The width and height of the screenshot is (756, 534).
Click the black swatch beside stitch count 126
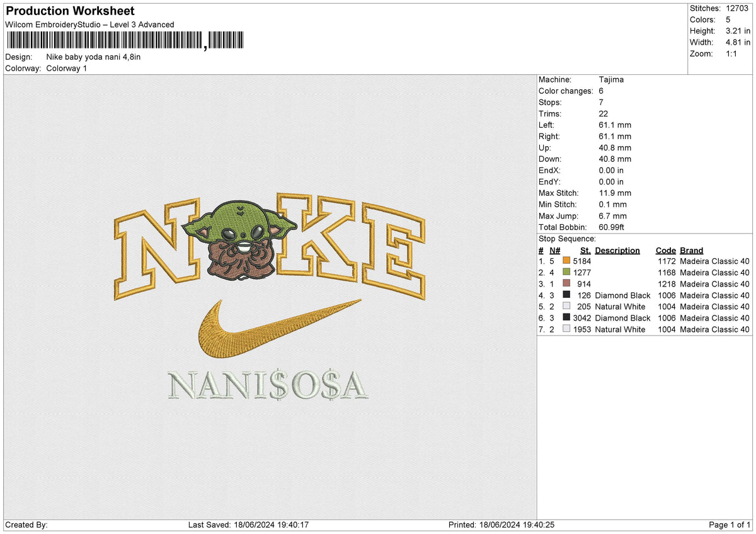click(x=566, y=295)
